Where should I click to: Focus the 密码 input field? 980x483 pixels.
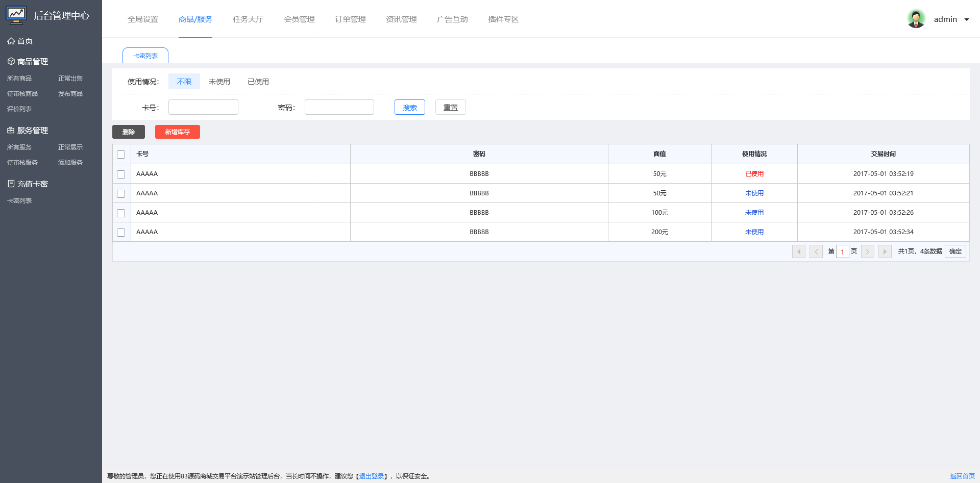(x=339, y=107)
